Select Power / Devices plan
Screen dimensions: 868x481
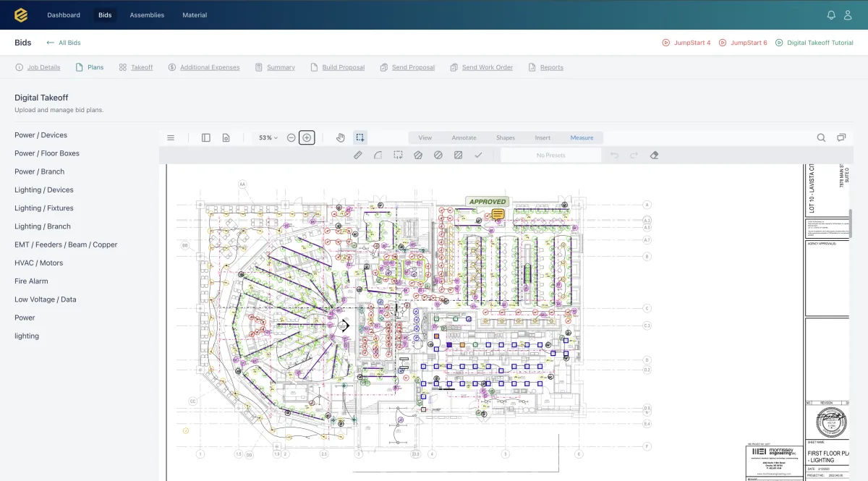tap(41, 135)
